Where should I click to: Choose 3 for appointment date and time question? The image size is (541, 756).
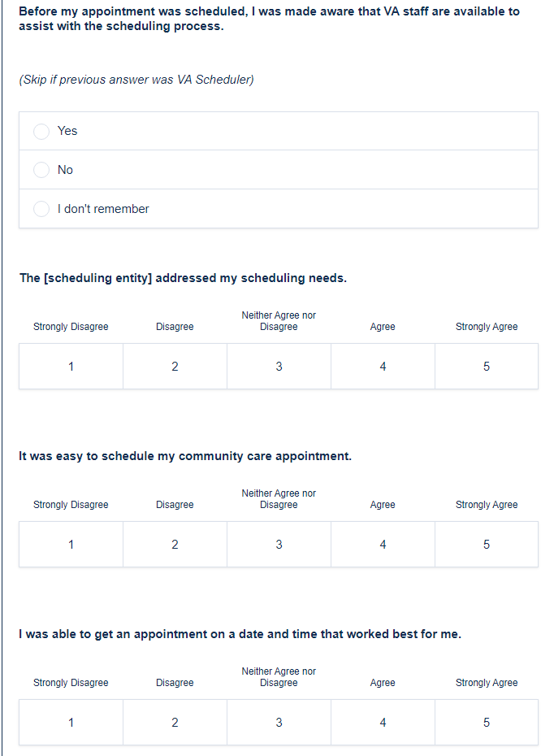pos(279,723)
